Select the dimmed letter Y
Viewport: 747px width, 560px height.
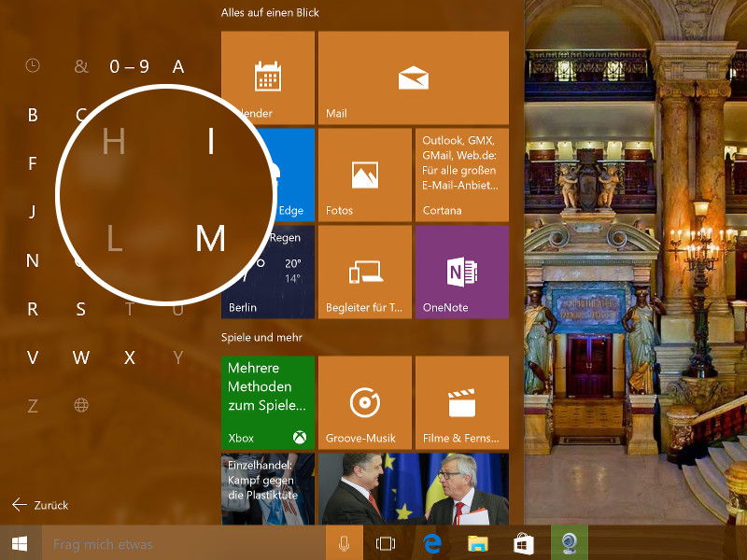(178, 357)
